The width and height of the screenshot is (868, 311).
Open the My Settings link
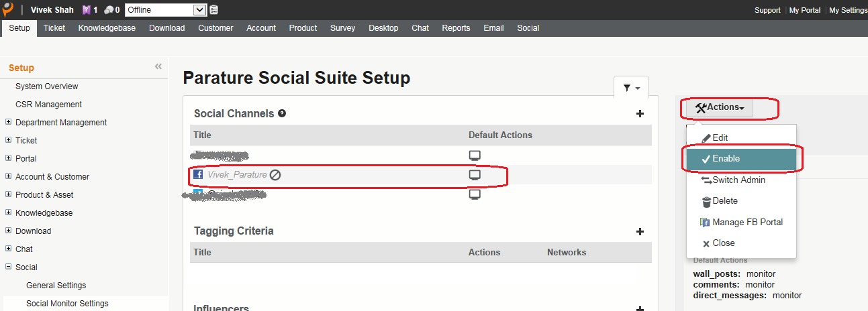click(x=848, y=10)
